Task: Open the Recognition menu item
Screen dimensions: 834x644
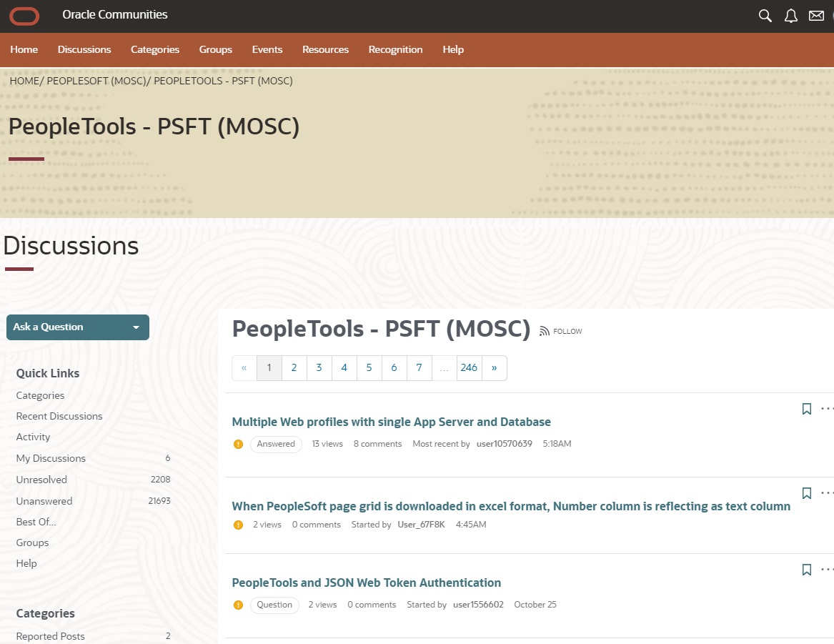Action: [395, 49]
